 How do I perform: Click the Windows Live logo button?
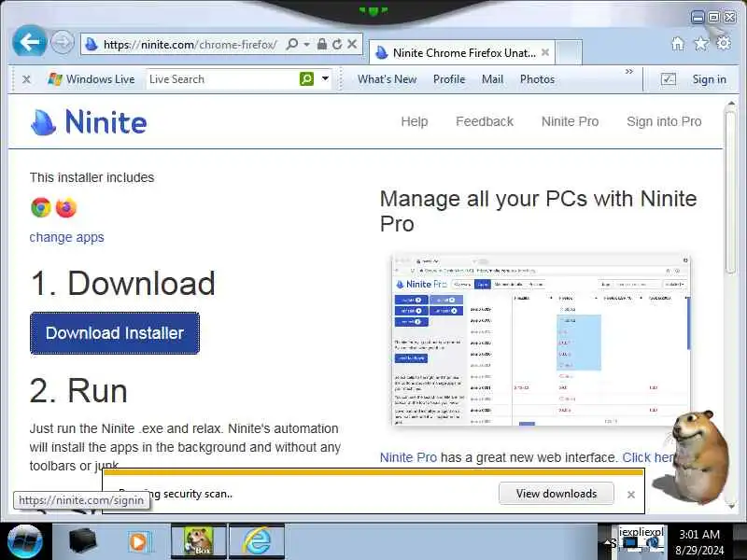91,79
